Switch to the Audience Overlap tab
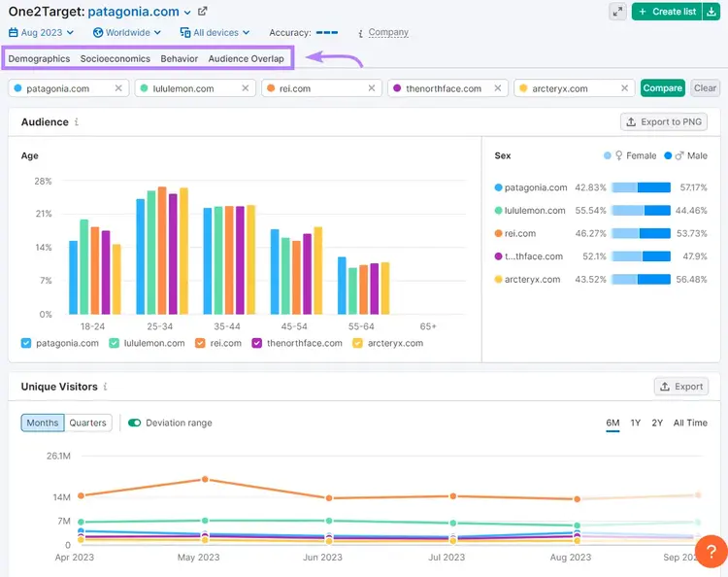This screenshot has height=577, width=728. pos(247,58)
